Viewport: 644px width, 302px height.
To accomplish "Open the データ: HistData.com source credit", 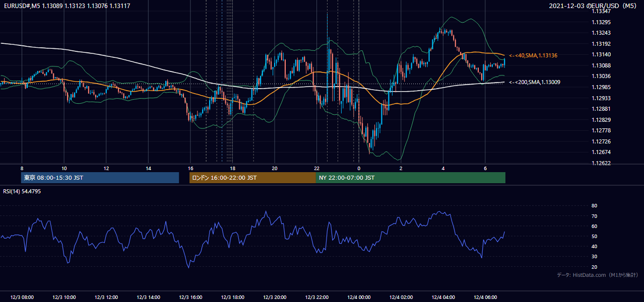I will click(598, 275).
